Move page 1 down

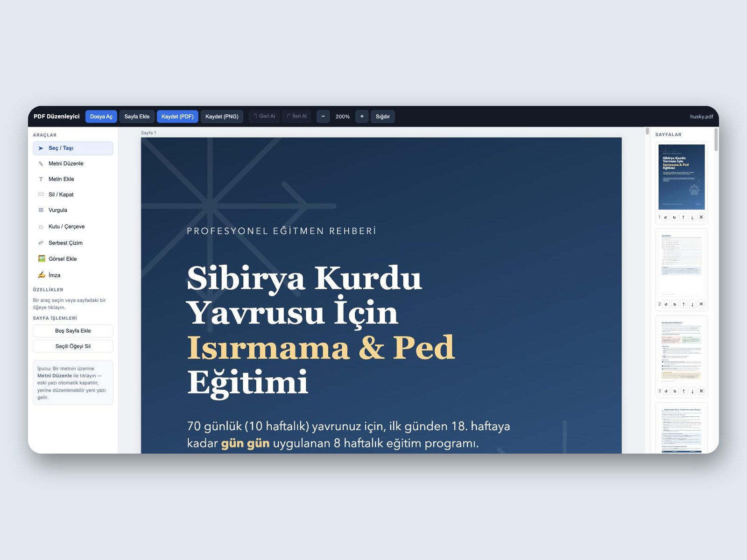[x=692, y=217]
